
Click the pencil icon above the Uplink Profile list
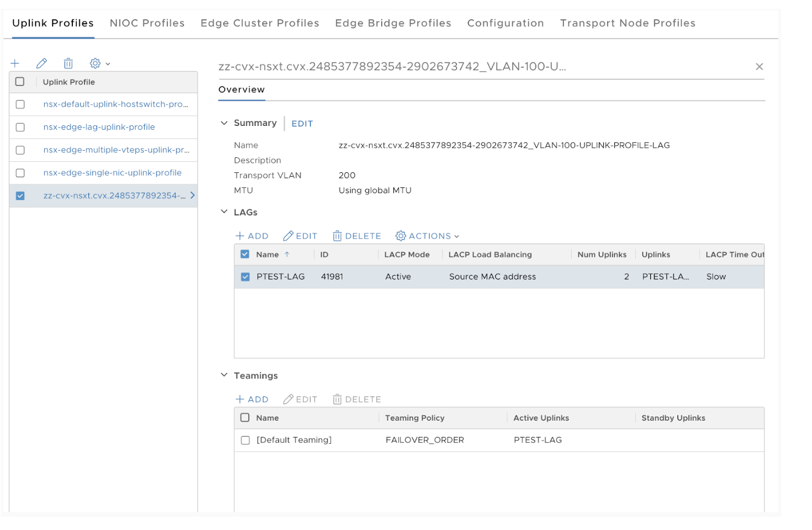click(41, 63)
